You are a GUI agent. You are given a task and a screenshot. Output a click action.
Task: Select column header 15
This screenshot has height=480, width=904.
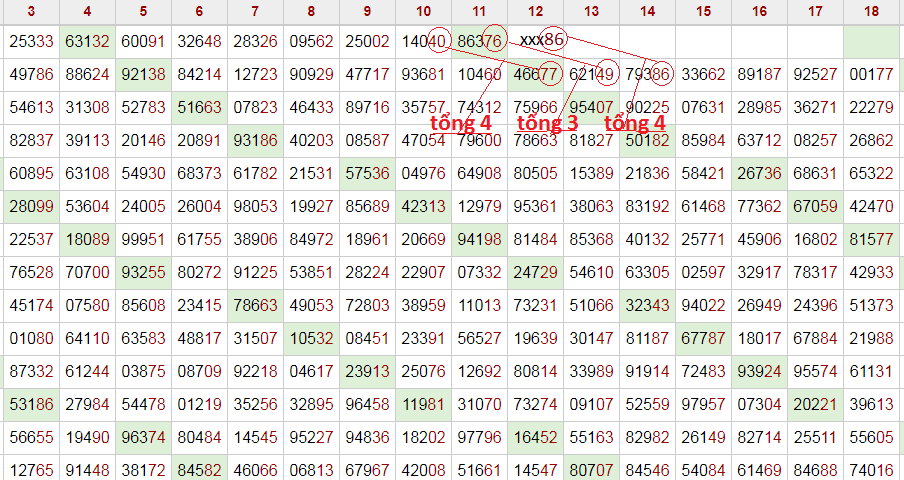click(x=703, y=12)
